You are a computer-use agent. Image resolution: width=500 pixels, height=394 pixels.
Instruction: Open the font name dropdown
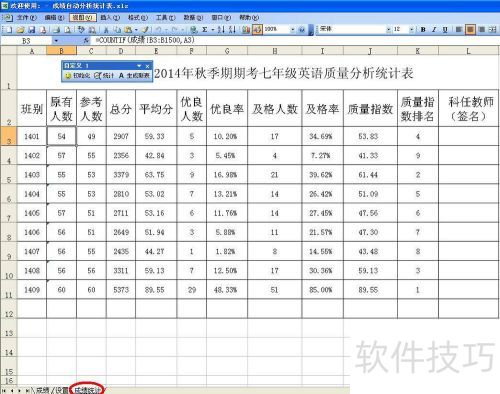tap(388, 29)
